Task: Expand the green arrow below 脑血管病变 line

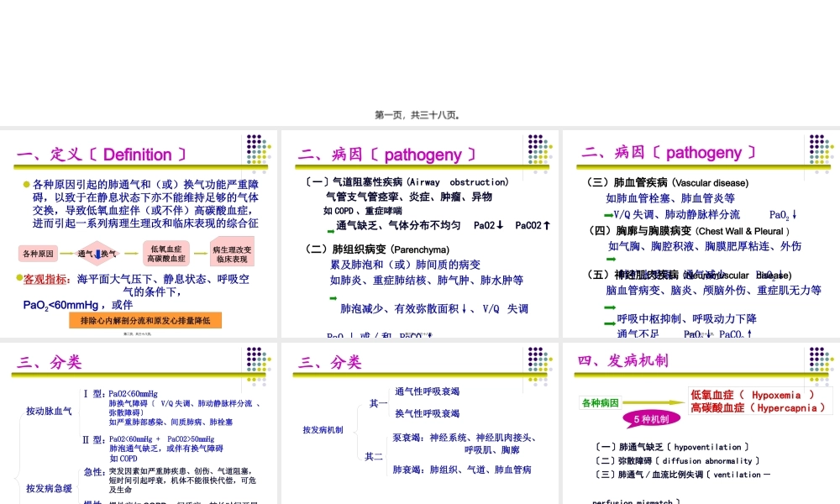Action: pyautogui.click(x=610, y=308)
